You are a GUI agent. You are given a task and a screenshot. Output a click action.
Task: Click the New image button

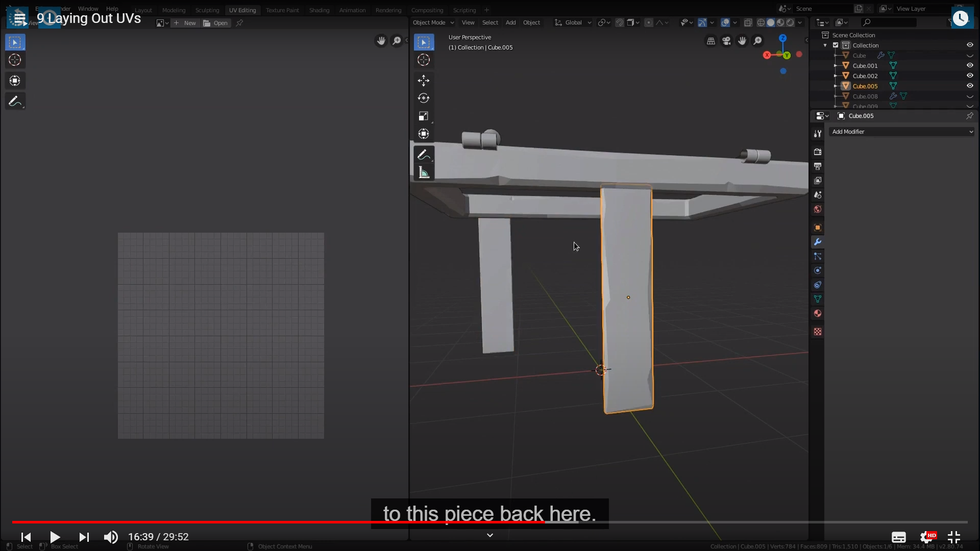pos(185,23)
